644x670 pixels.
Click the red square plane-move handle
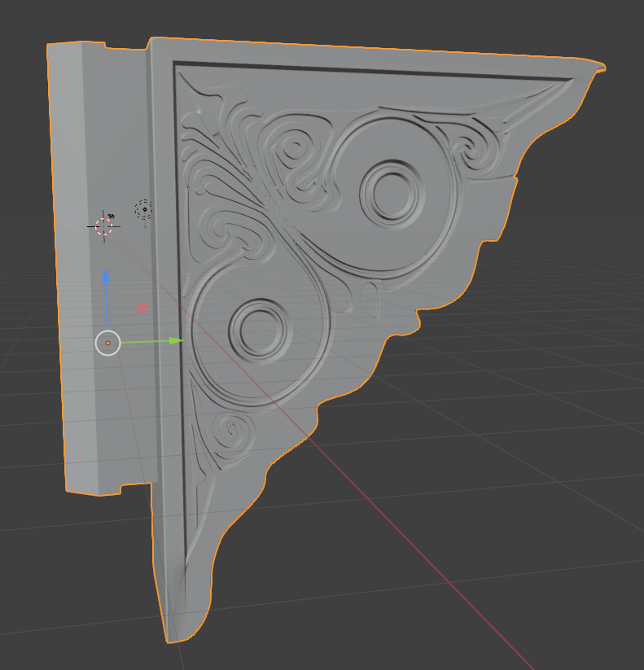click(142, 308)
